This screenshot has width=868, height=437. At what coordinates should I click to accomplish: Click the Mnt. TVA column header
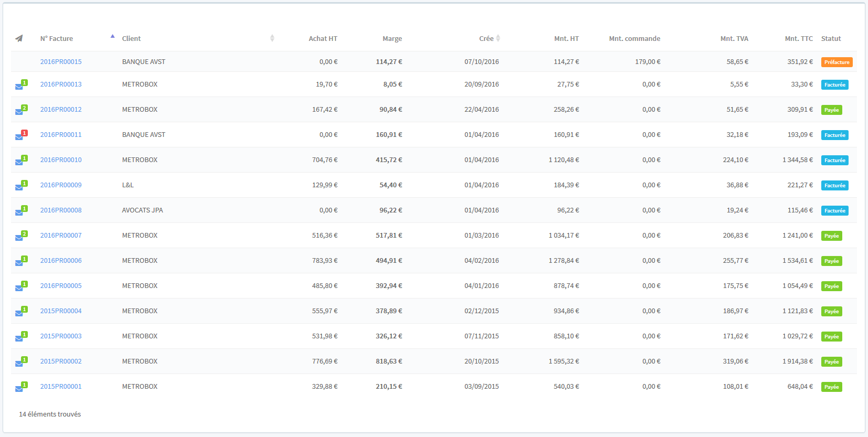pyautogui.click(x=734, y=38)
